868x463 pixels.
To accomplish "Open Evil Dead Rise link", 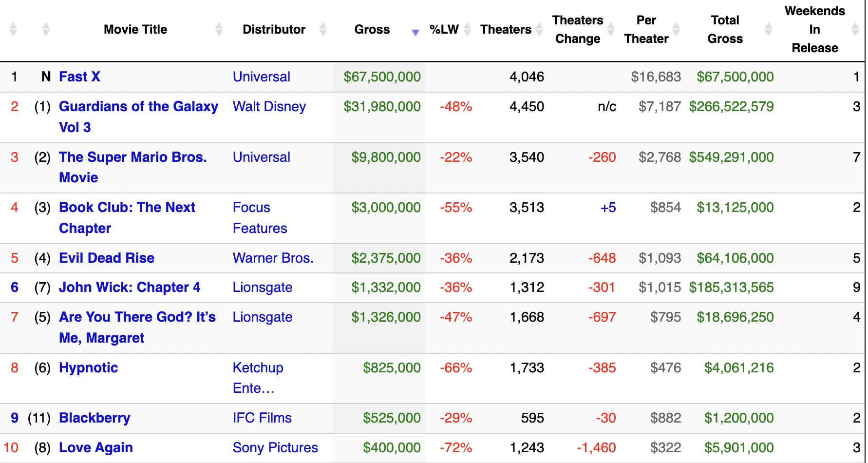I will click(x=107, y=258).
